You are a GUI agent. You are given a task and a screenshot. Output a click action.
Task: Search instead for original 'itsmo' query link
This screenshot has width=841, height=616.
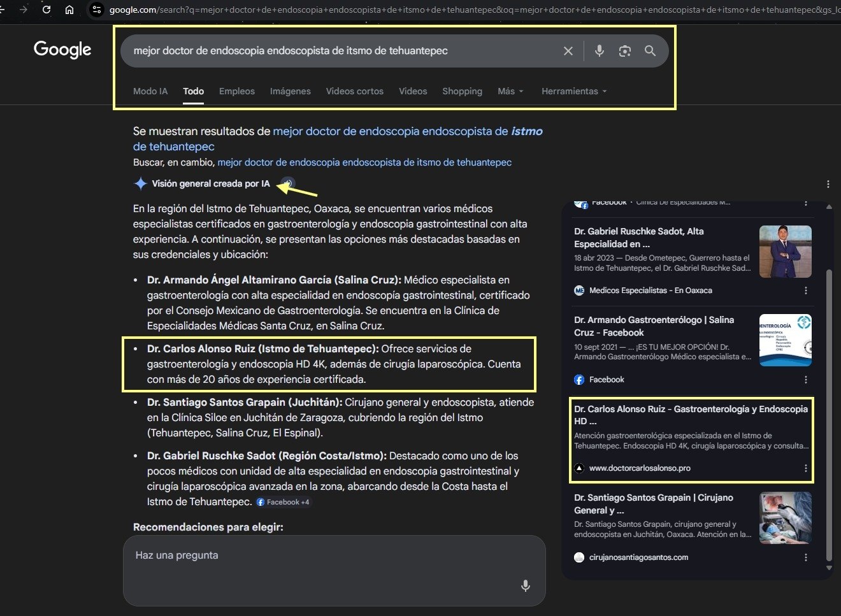pos(364,162)
